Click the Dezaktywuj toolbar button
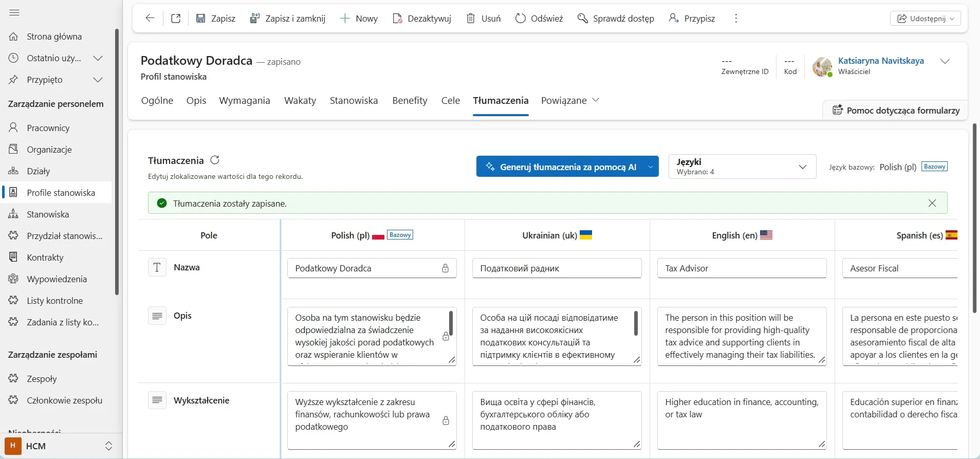 tap(421, 19)
